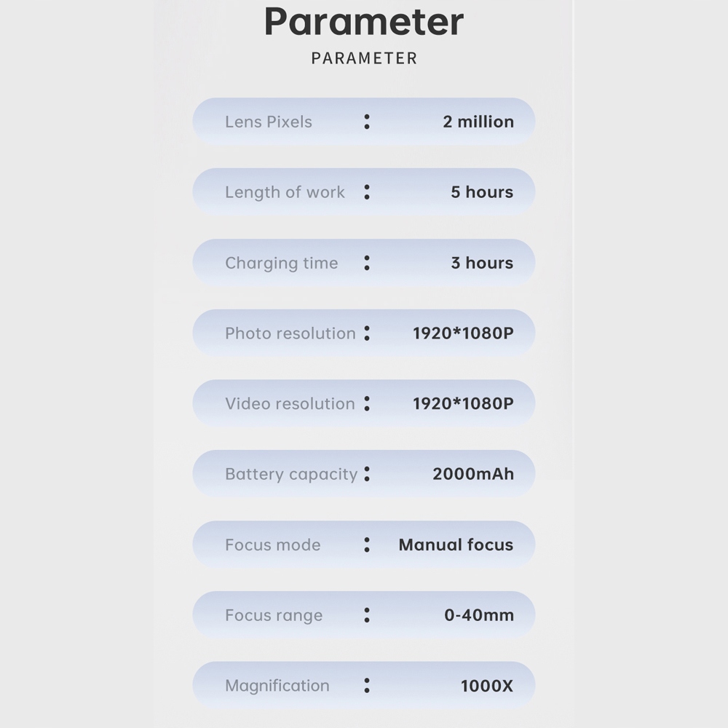This screenshot has height=728, width=728.
Task: Select the Video resolution label
Action: pos(290,403)
